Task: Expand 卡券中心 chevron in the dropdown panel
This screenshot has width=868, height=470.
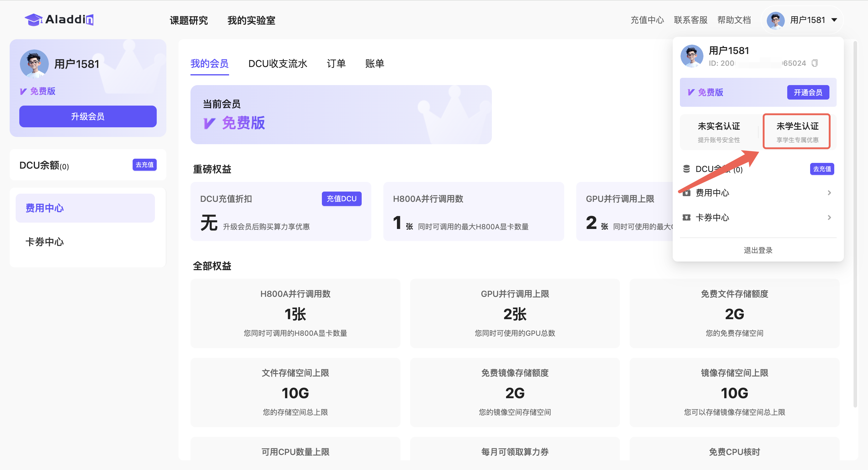Action: (x=829, y=218)
